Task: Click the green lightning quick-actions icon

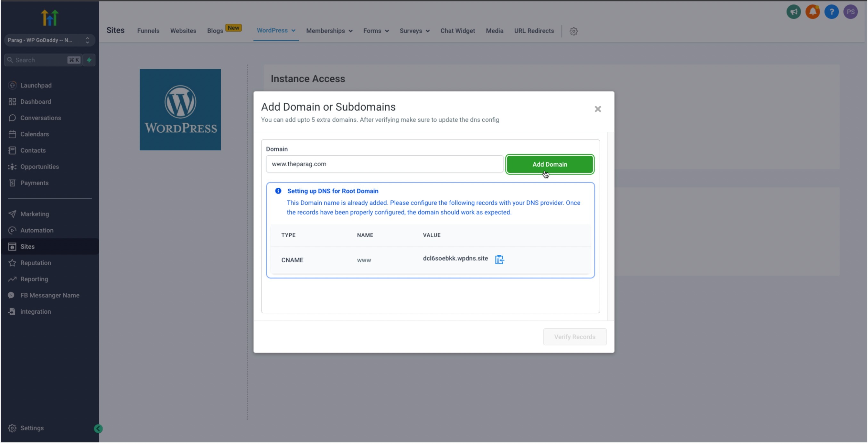Action: pos(89,60)
